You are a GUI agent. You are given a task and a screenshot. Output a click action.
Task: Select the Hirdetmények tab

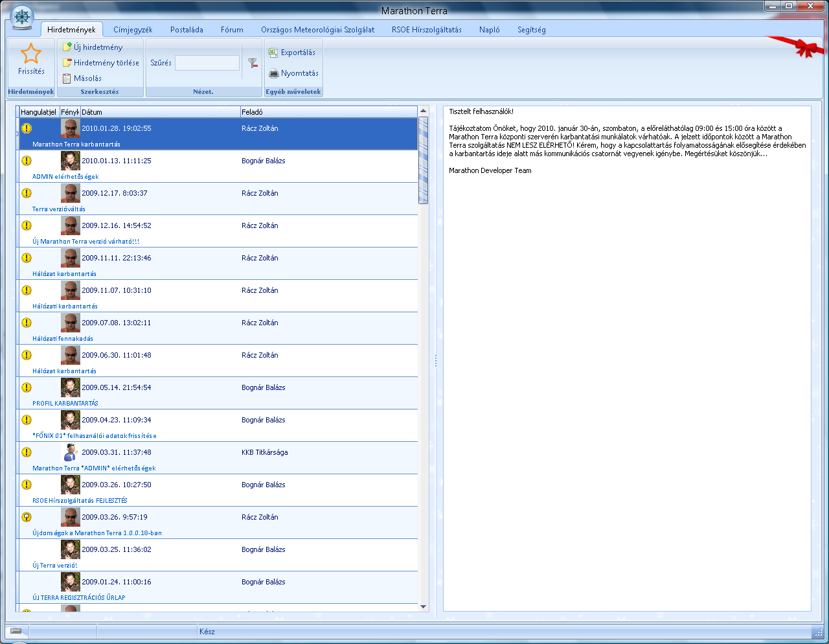pyautogui.click(x=71, y=30)
